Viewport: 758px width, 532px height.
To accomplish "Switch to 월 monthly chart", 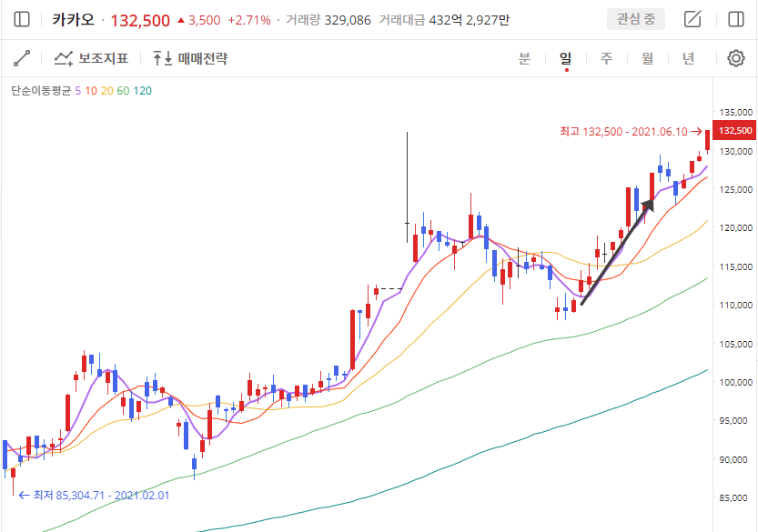I will pos(647,58).
